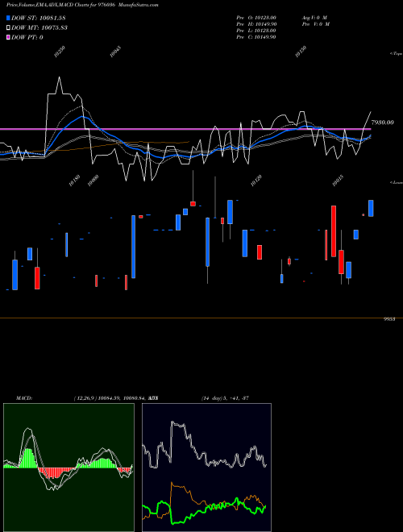The width and height of the screenshot is (403, 532).
Task: Click the '<Tops' marker label
Action: click(397, 54)
